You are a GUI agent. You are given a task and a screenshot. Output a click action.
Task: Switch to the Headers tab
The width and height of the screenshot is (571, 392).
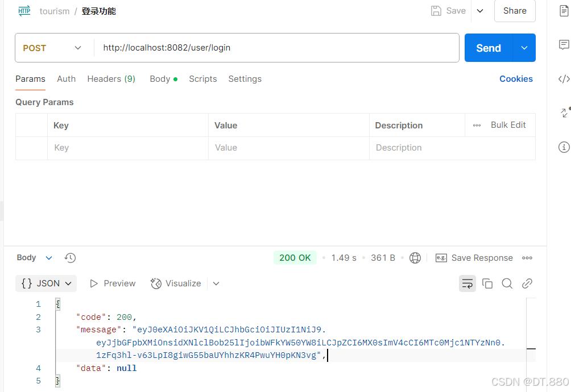tap(111, 79)
